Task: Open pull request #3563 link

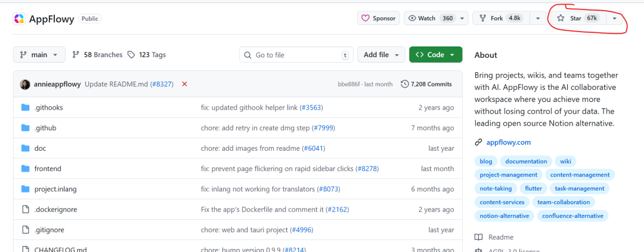Action: pos(312,107)
